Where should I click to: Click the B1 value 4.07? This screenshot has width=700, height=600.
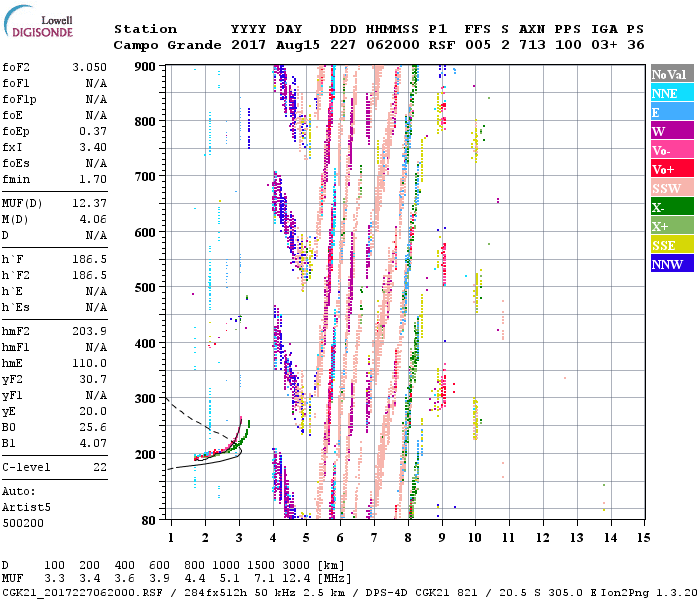[x=93, y=443]
